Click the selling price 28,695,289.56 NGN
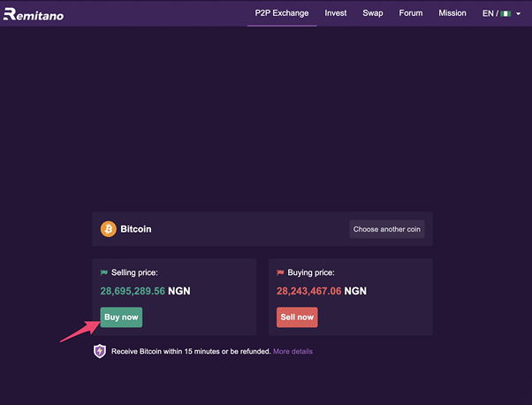 pyautogui.click(x=145, y=291)
